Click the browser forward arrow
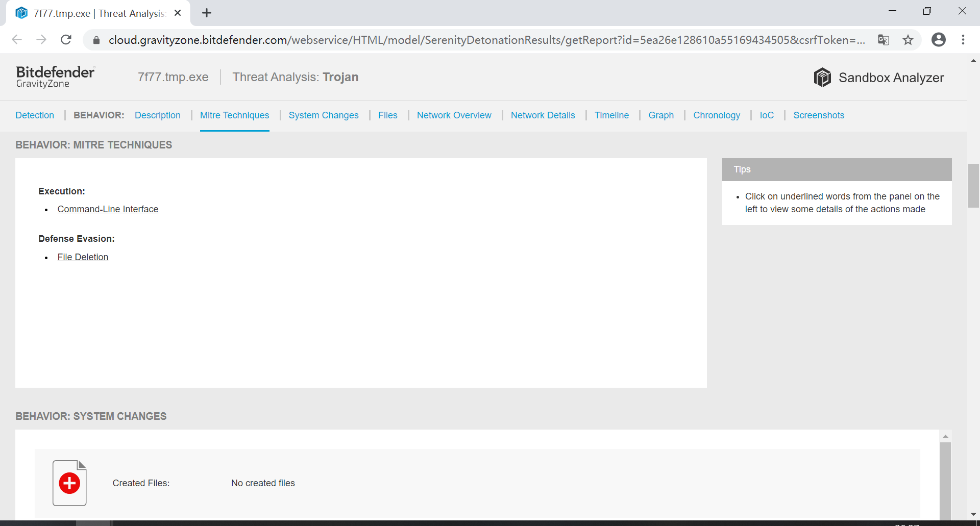980x526 pixels. click(41, 40)
